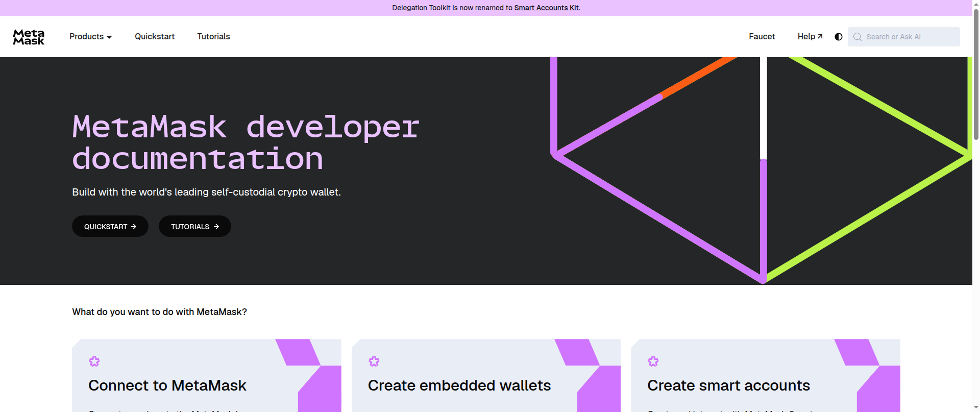This screenshot has width=980, height=412.
Task: Click the 'Build with the world's leading' tagline
Action: (206, 192)
